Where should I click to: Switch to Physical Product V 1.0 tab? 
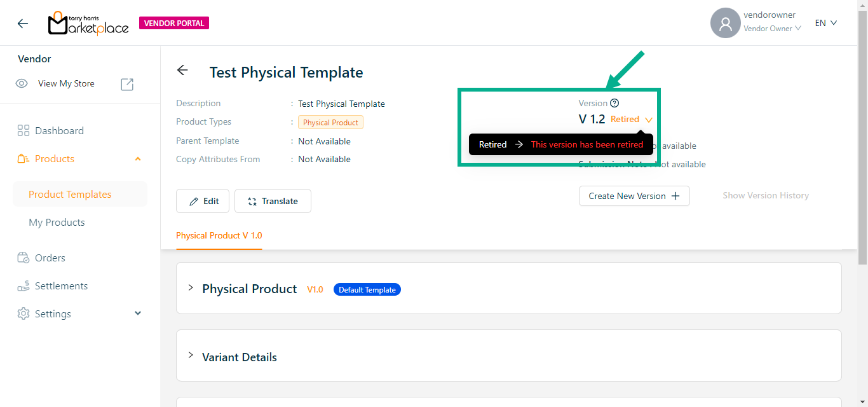click(x=219, y=235)
